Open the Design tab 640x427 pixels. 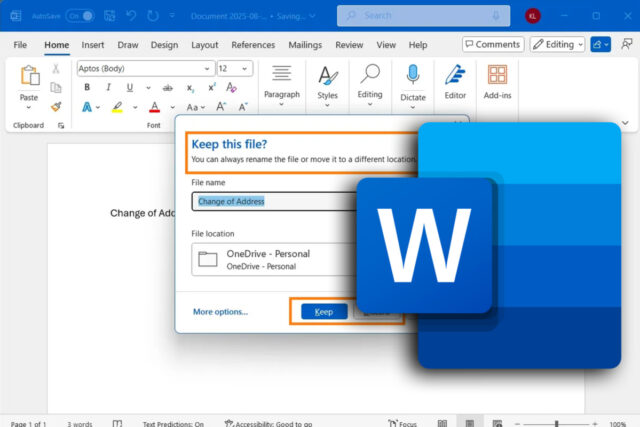164,45
